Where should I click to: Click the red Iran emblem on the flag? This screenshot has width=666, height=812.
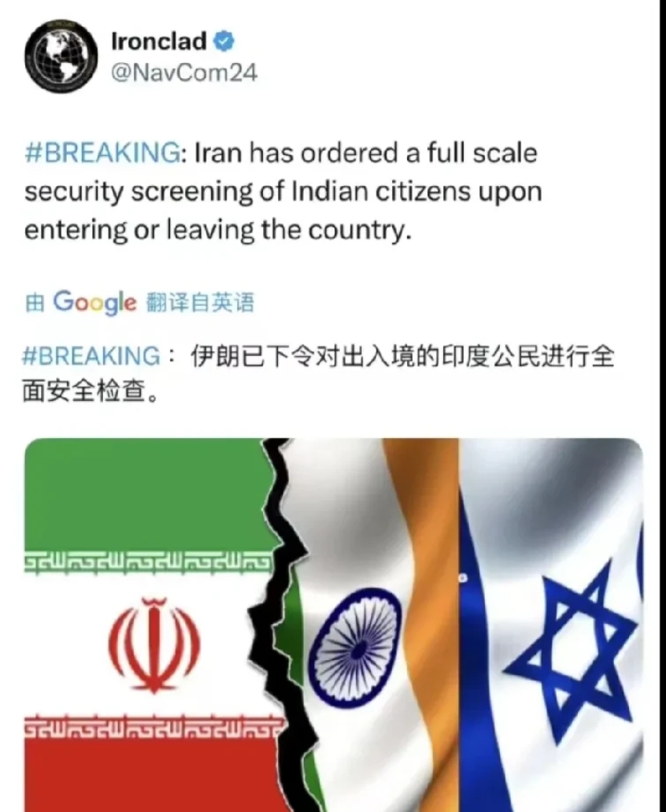154,645
